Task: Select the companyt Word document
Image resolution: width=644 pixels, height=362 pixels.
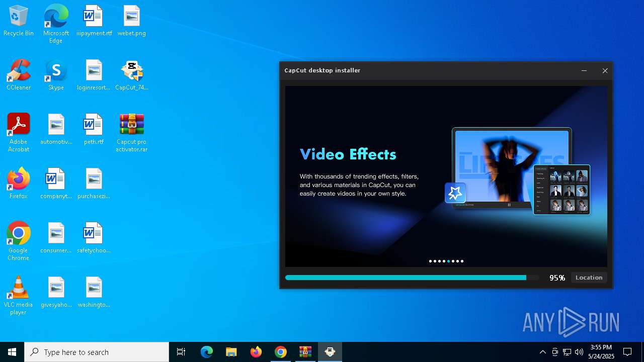Action: [x=56, y=184]
